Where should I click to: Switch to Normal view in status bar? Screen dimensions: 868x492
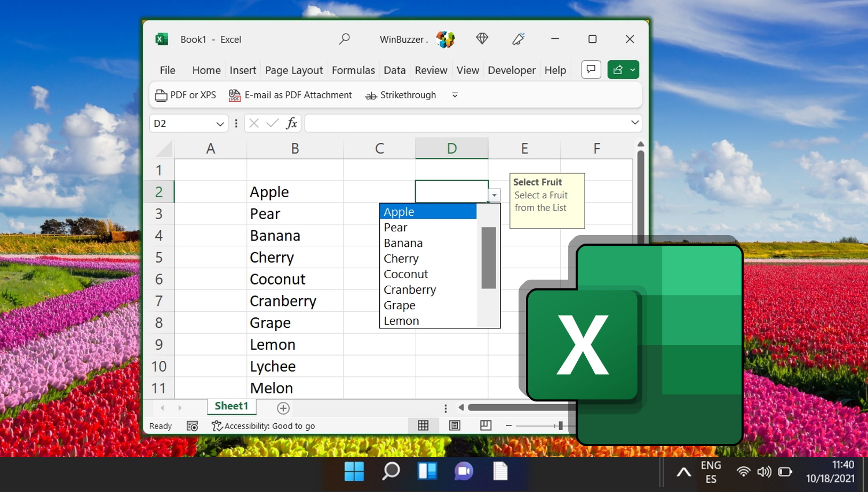point(423,425)
